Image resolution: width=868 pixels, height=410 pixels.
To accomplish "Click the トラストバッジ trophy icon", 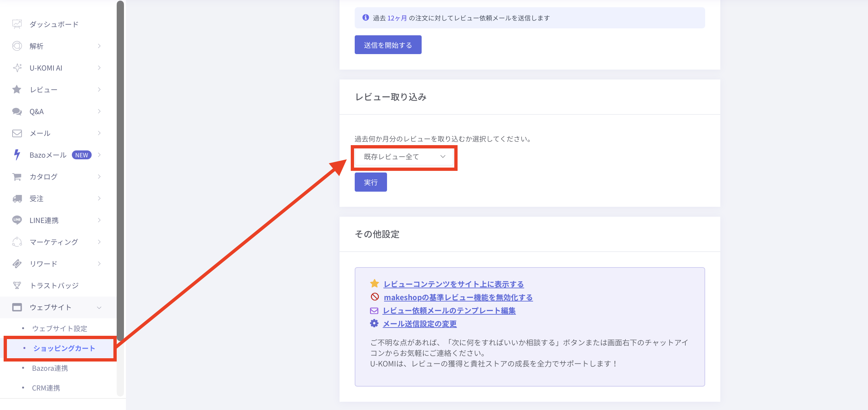I will pos(17,286).
